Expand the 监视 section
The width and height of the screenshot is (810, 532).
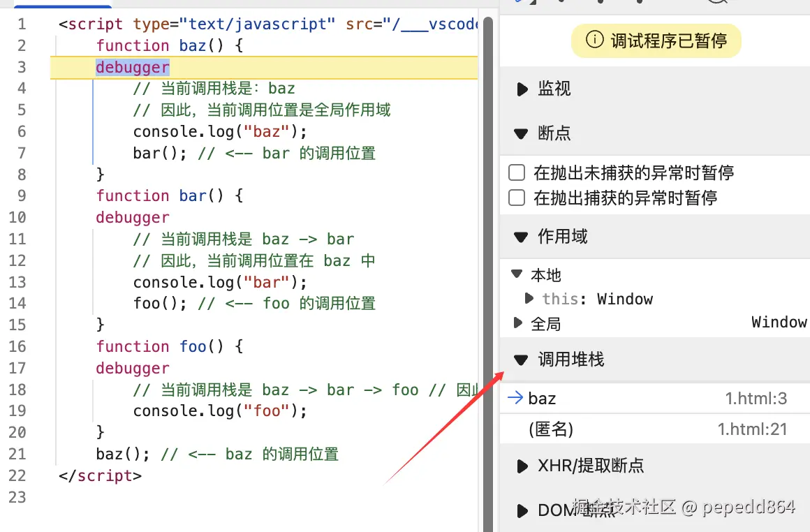pyautogui.click(x=522, y=89)
